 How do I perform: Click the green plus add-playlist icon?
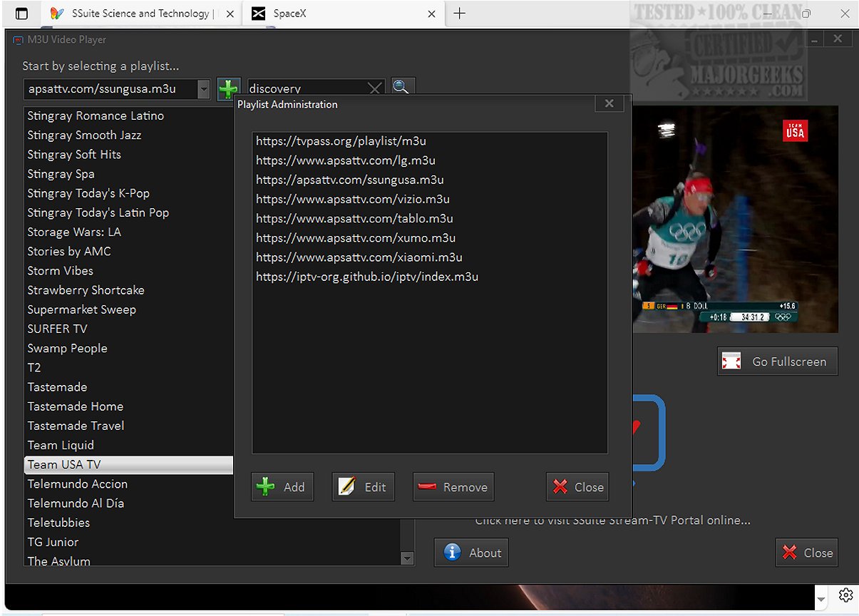point(229,89)
